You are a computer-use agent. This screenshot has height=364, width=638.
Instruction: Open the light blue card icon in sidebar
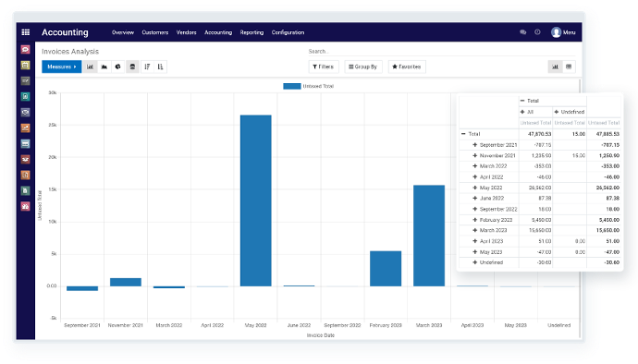25,143
